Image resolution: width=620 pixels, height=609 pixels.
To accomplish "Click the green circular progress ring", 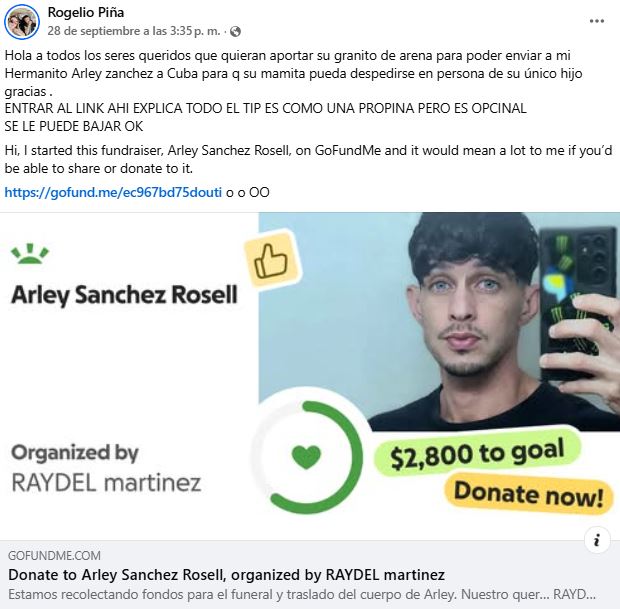I will (306, 457).
